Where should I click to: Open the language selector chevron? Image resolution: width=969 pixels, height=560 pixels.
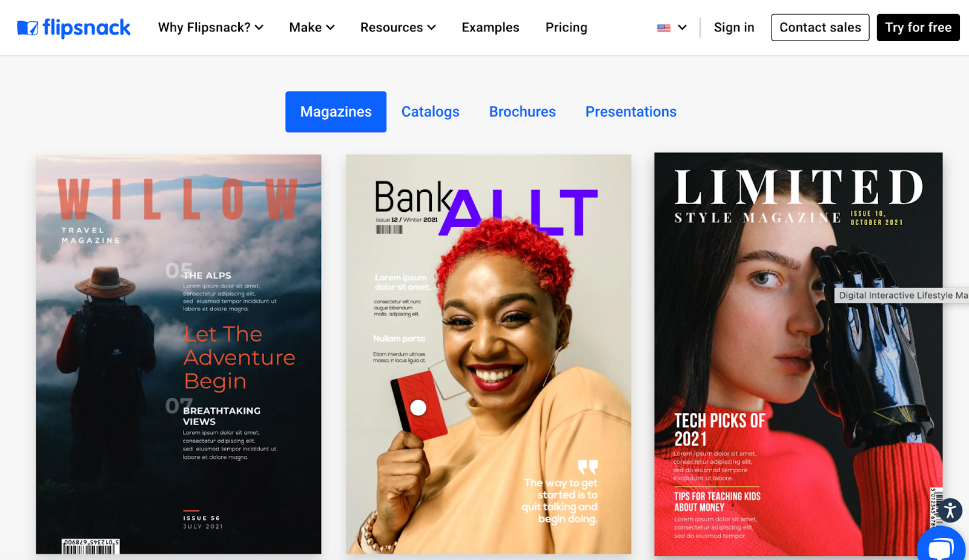(682, 27)
